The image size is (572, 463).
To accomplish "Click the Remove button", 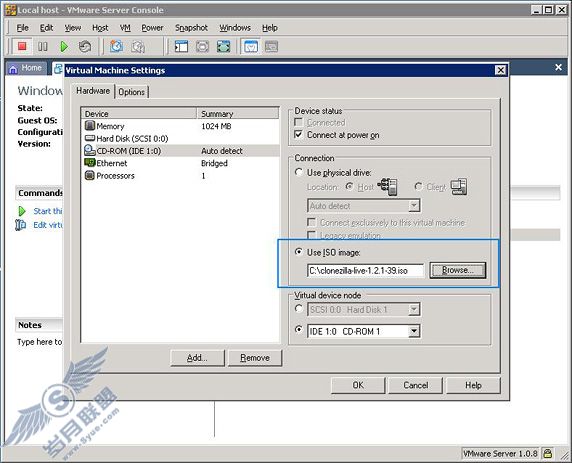I will tap(255, 358).
